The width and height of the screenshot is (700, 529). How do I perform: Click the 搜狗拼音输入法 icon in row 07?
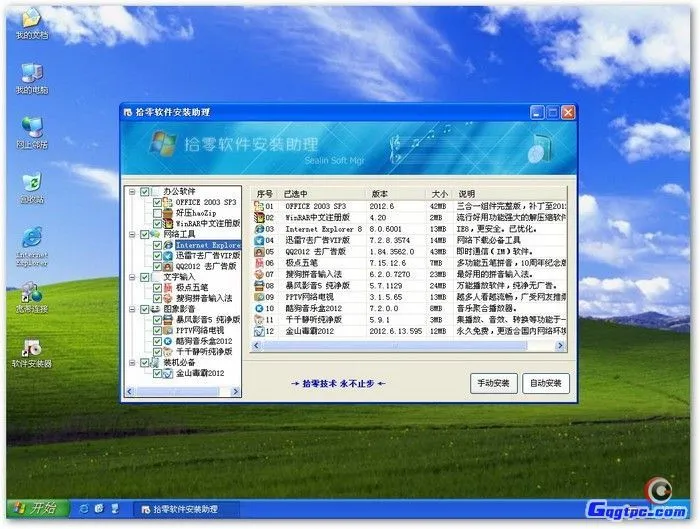coord(259,274)
